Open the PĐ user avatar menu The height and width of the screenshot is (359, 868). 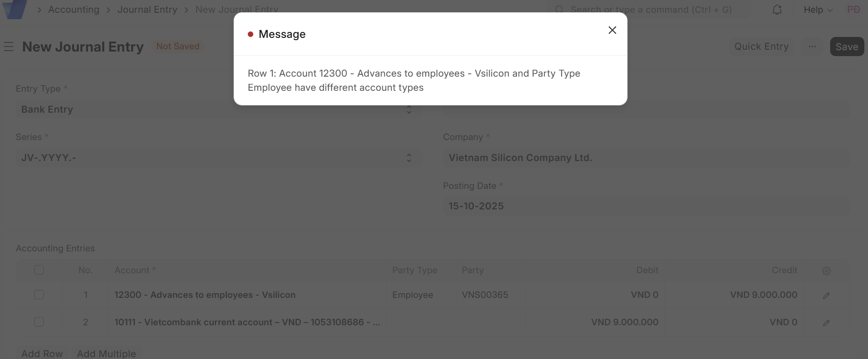pyautogui.click(x=853, y=10)
